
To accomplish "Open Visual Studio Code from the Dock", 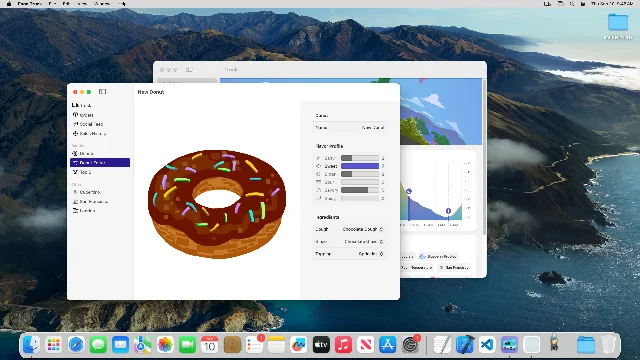I will tap(487, 345).
